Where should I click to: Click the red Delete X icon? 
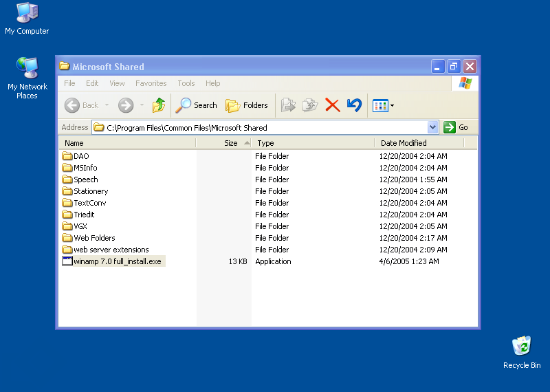(x=333, y=105)
